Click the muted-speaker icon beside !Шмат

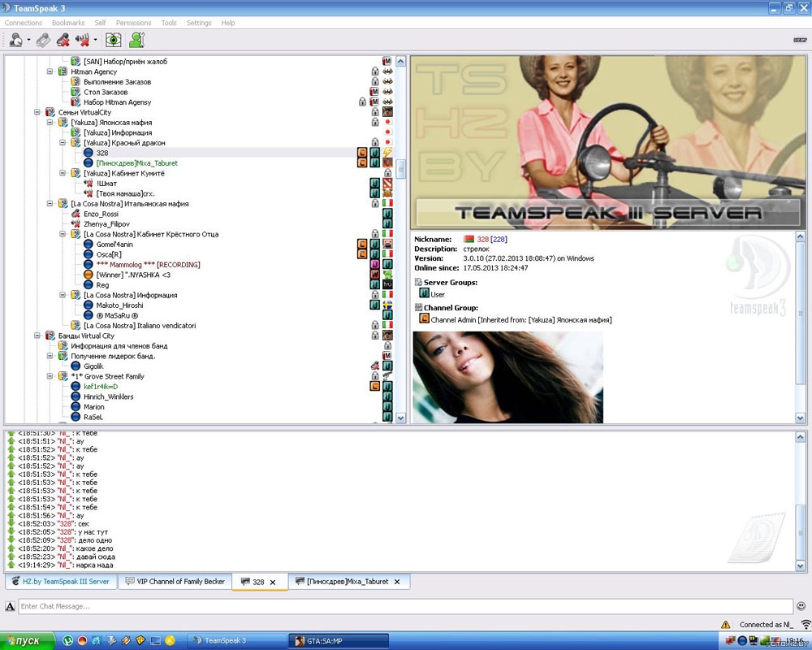coord(88,184)
